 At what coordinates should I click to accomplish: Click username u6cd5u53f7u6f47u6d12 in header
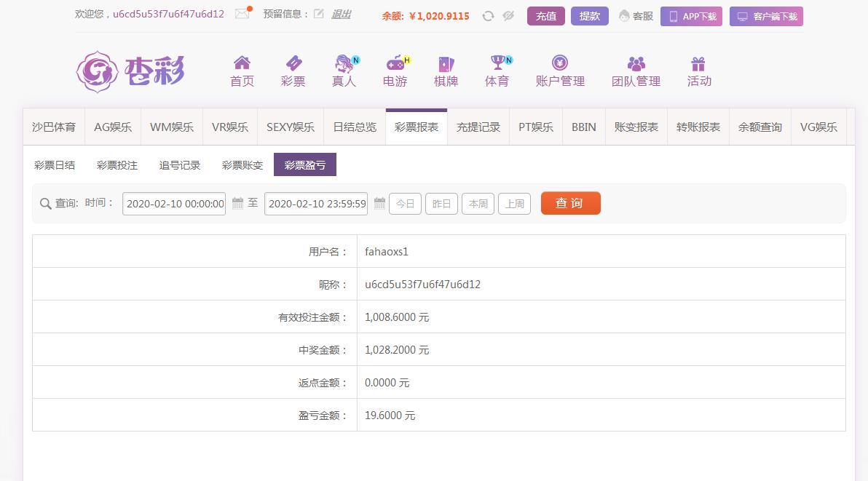tap(168, 14)
